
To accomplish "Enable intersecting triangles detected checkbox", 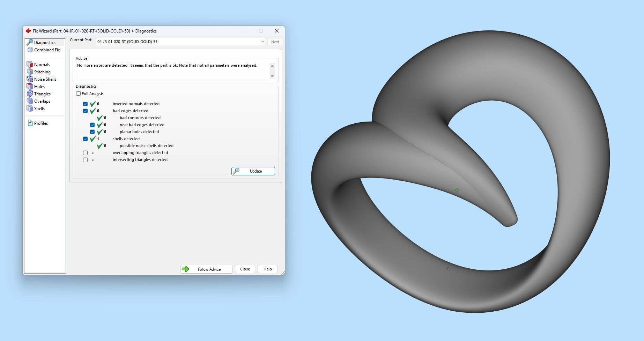I will click(85, 160).
